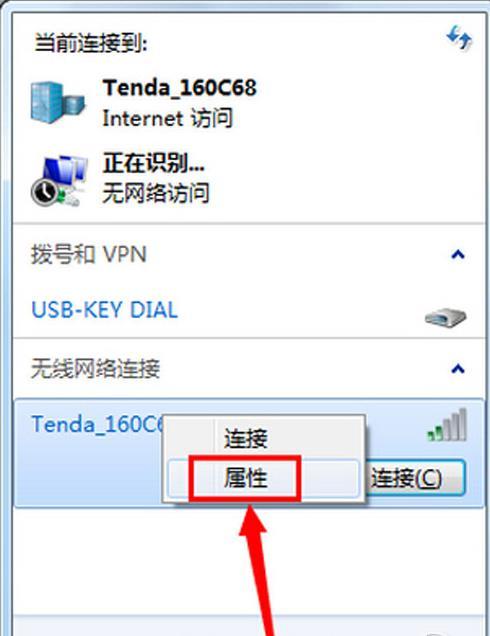Screen dimensions: 490x636
Task: Click the 无网络访问 status text
Action: 156,193
